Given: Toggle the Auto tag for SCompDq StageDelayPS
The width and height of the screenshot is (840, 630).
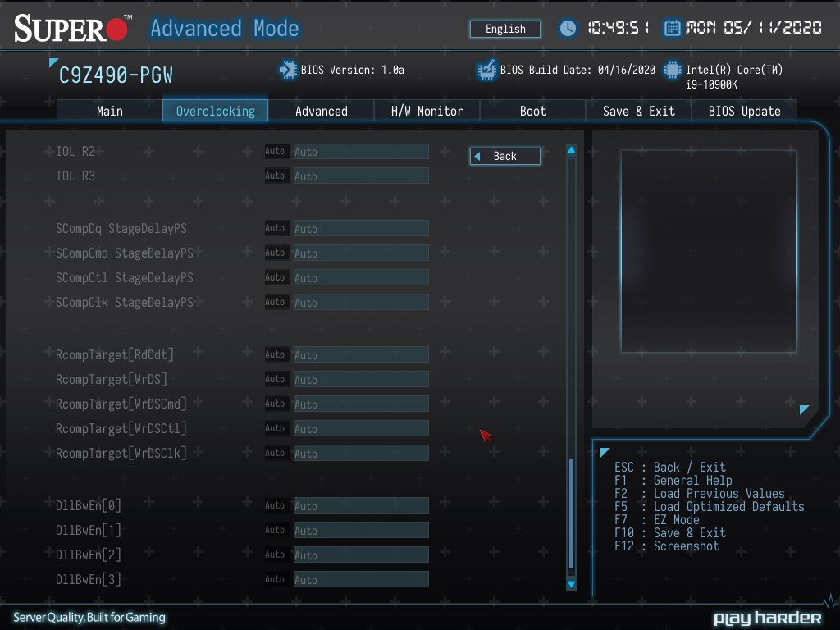Looking at the screenshot, I should click(x=275, y=228).
